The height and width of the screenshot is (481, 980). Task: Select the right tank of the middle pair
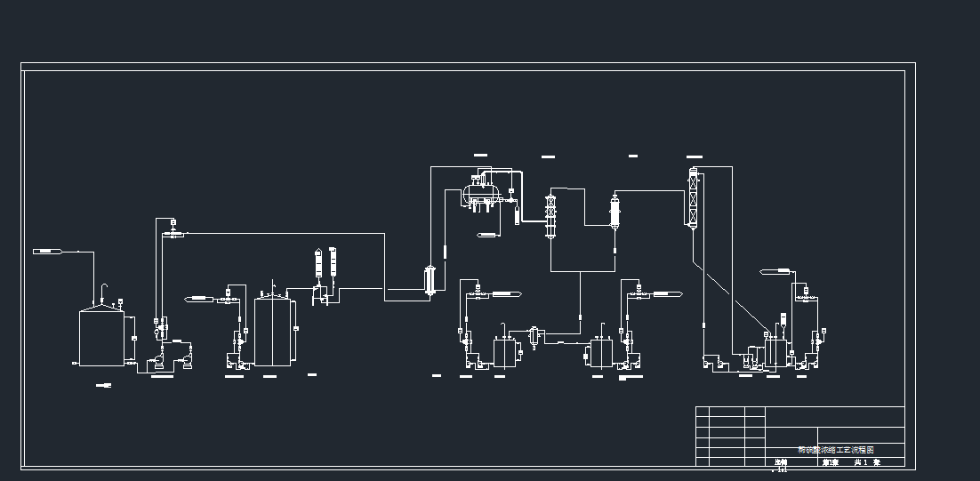coord(601,352)
